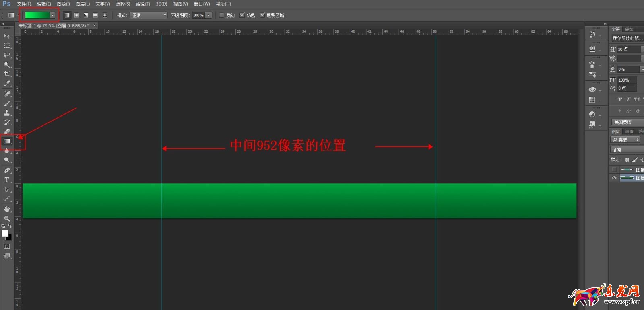This screenshot has width=644, height=310.
Task: Select the Magic Wand tool
Action: [7, 64]
